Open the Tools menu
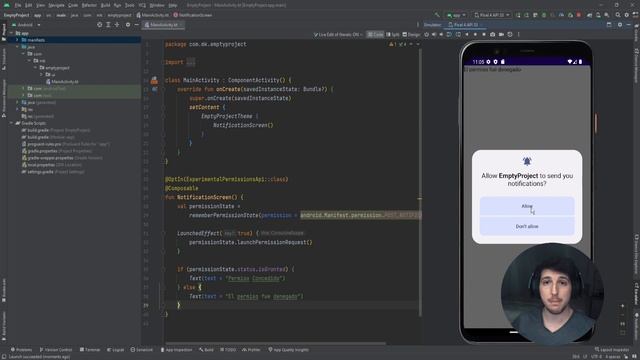 (129, 5)
